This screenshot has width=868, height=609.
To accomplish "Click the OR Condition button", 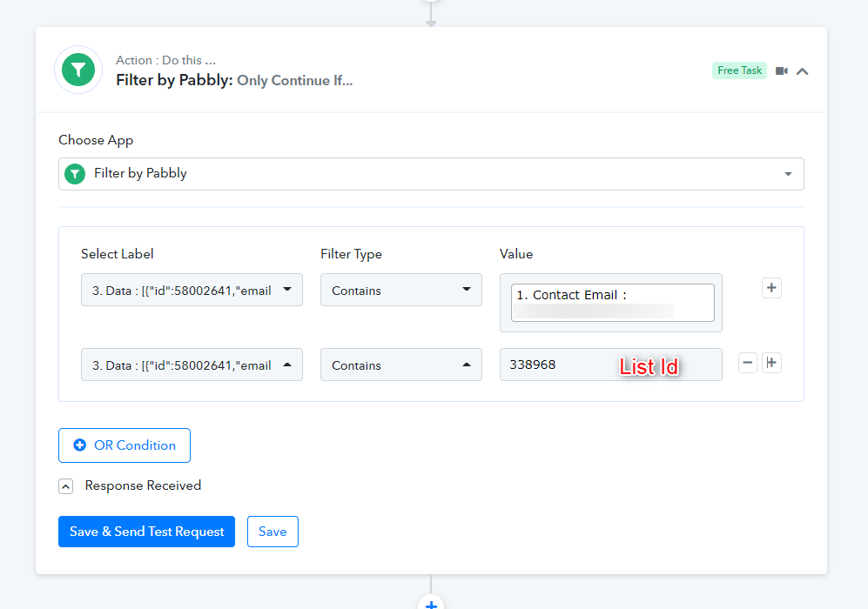I will point(124,445).
